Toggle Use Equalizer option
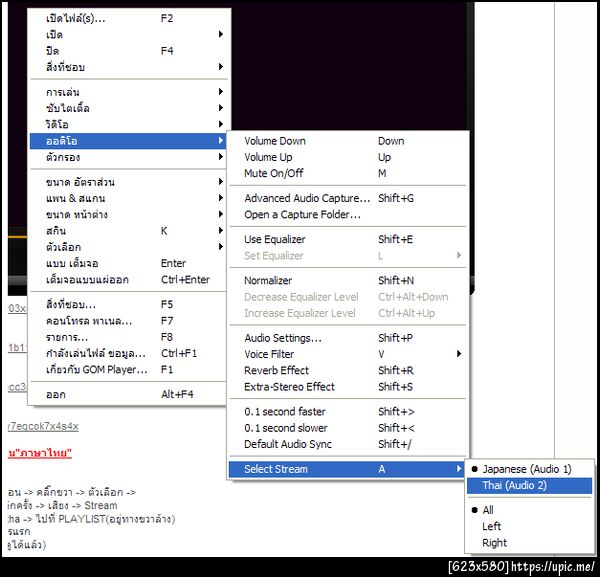This screenshot has height=577, width=600. (347, 239)
